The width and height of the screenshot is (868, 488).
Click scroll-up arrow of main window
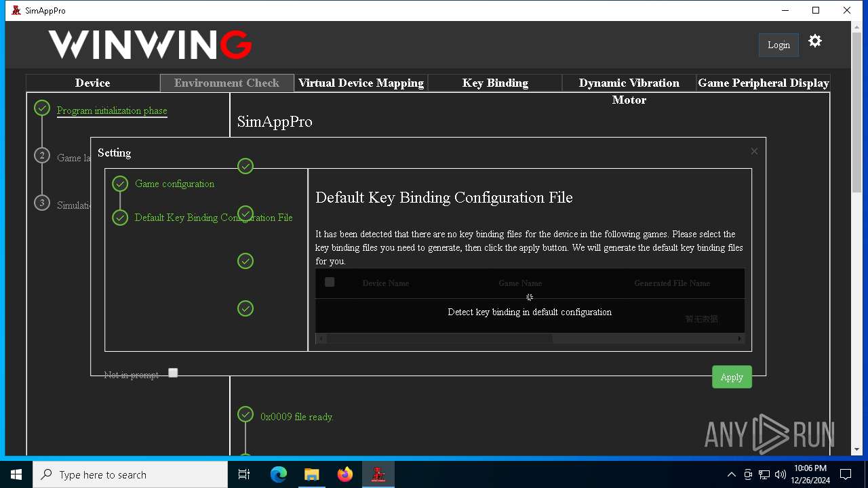(x=857, y=26)
